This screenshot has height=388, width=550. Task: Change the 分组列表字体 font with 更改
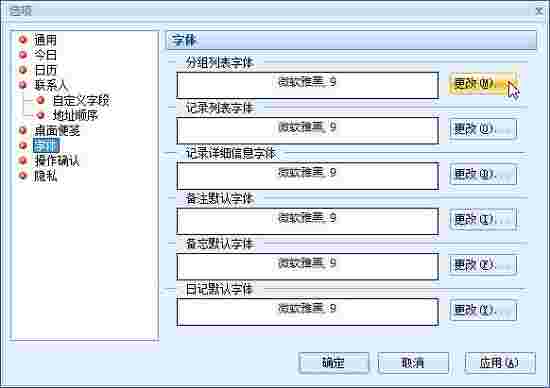[x=483, y=83]
